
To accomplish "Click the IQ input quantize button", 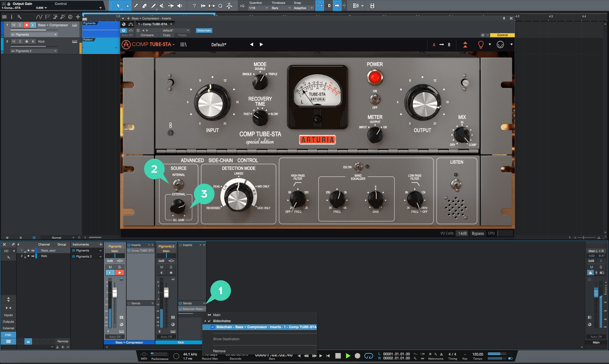I will [x=242, y=6].
